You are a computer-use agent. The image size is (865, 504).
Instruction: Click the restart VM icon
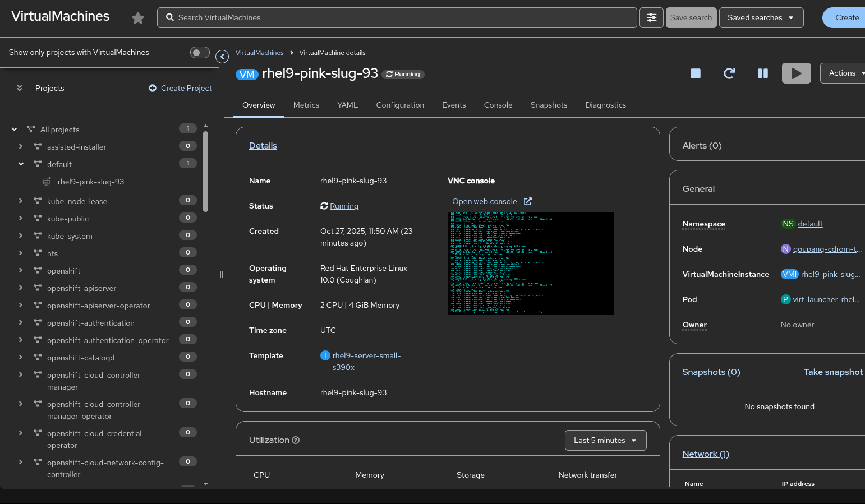[x=729, y=73]
